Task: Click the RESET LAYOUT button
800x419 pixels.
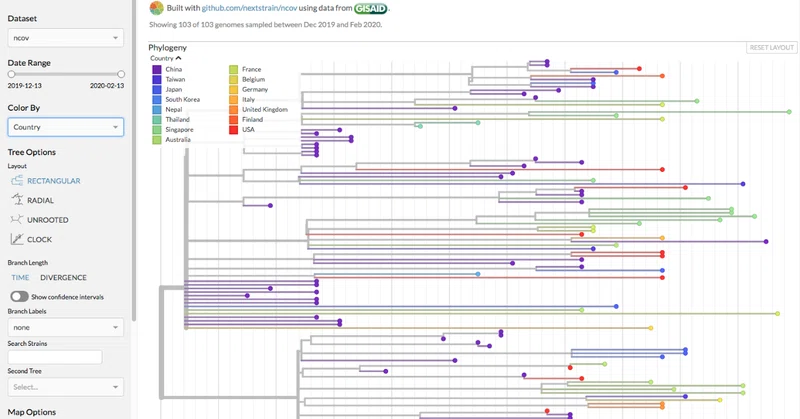Action: tap(771, 47)
